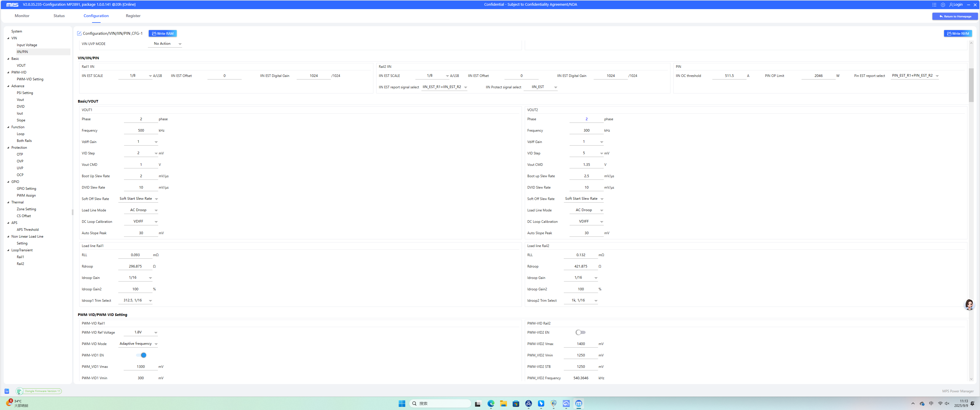Open File Explorer from the taskbar
Screen dimensions: 980x410
(503, 403)
